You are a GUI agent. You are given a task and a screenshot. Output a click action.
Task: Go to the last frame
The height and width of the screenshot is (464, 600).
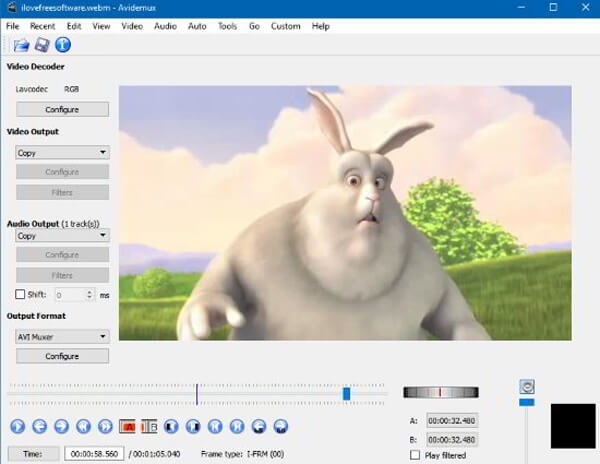(237, 426)
